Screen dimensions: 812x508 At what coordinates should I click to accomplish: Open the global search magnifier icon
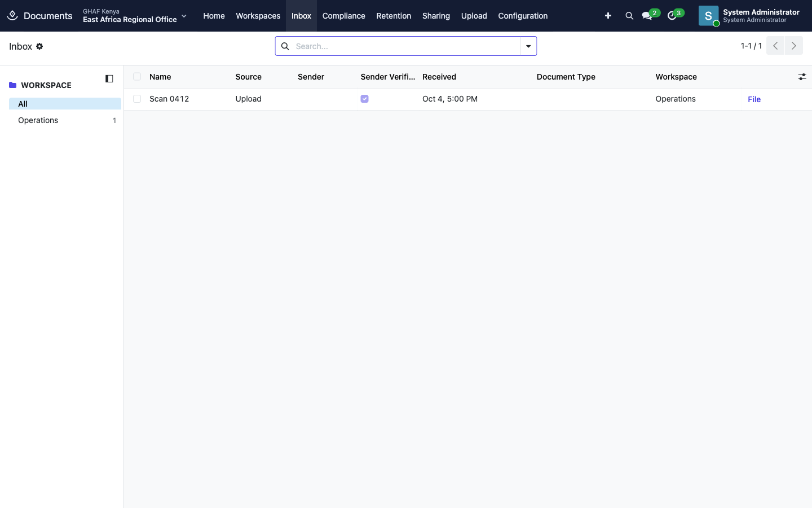(x=629, y=16)
